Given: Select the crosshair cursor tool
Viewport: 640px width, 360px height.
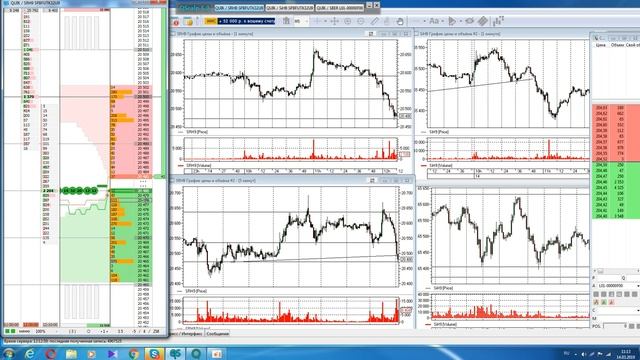Looking at the screenshot, I should click(317, 21).
